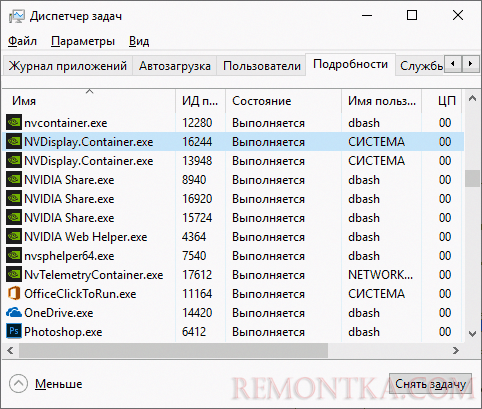Open the Файл menu

(x=22, y=41)
